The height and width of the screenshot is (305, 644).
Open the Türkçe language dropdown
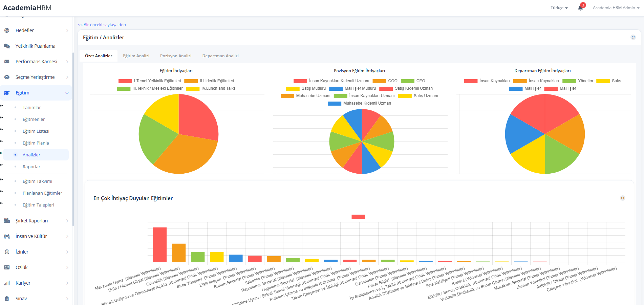click(559, 8)
